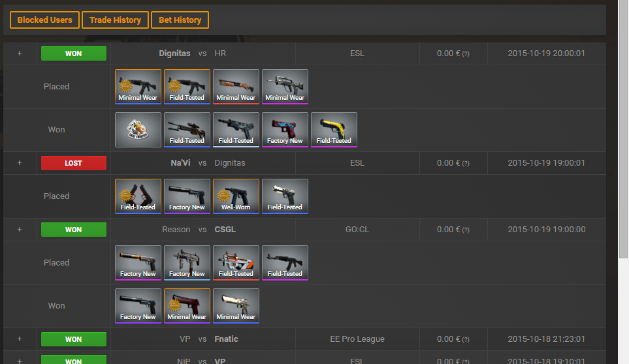Select Field-Tested P90 placed on Reason vs CSGL
Image resolution: width=629 pixels, height=364 pixels.
236,263
